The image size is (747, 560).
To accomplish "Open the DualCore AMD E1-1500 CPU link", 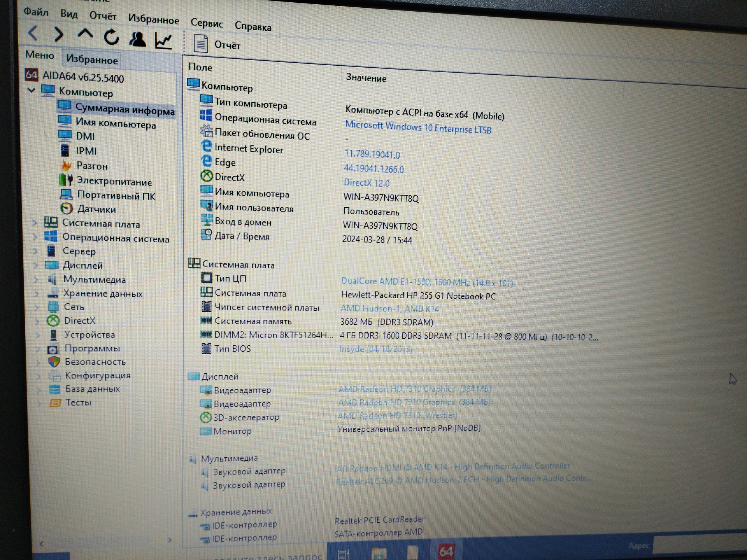I will pos(427,282).
